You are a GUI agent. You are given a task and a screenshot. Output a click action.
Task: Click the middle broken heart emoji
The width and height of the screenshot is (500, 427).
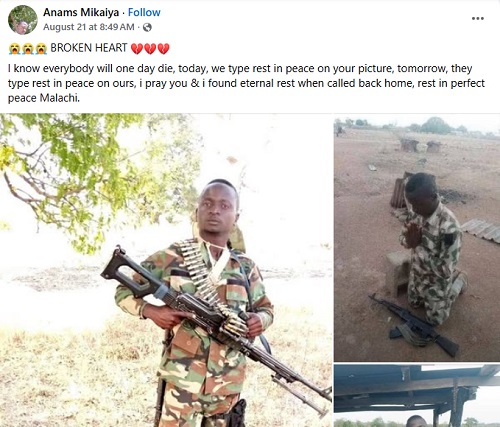(150, 49)
